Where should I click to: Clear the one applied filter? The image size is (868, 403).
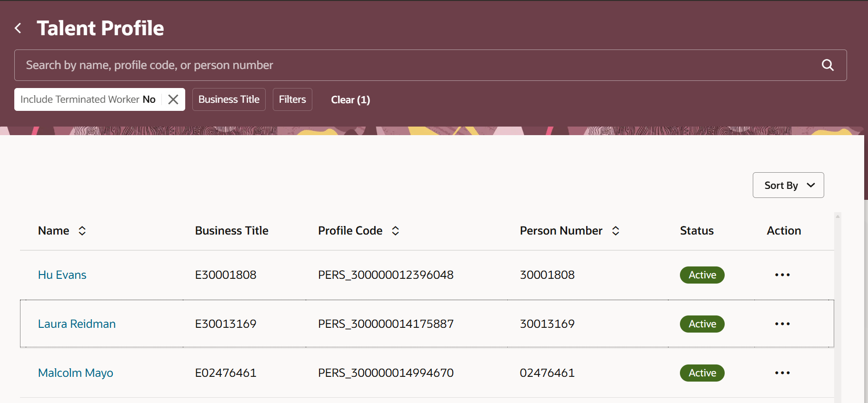click(350, 100)
